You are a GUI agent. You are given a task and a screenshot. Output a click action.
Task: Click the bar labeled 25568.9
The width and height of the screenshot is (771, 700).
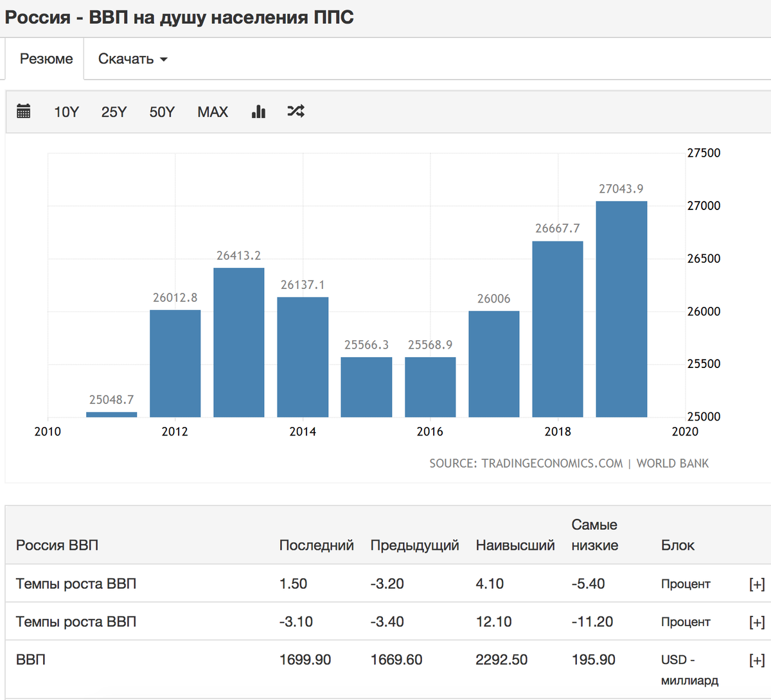point(430,387)
